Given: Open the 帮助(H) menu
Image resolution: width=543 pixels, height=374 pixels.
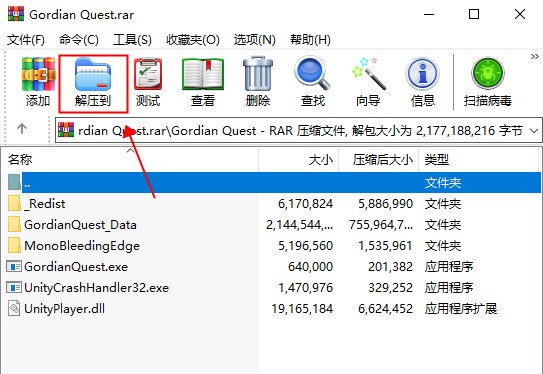Looking at the screenshot, I should coord(310,40).
